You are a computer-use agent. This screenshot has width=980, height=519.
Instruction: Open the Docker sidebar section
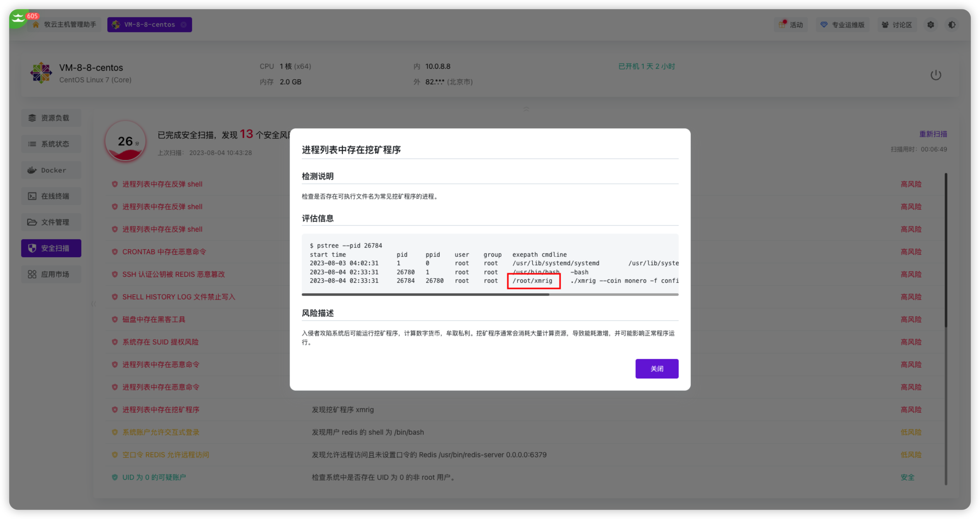click(x=51, y=170)
